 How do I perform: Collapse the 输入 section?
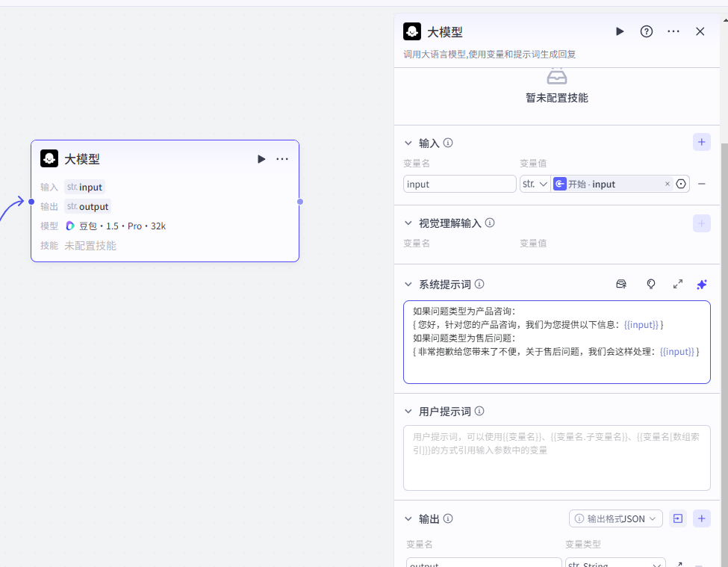click(x=408, y=143)
